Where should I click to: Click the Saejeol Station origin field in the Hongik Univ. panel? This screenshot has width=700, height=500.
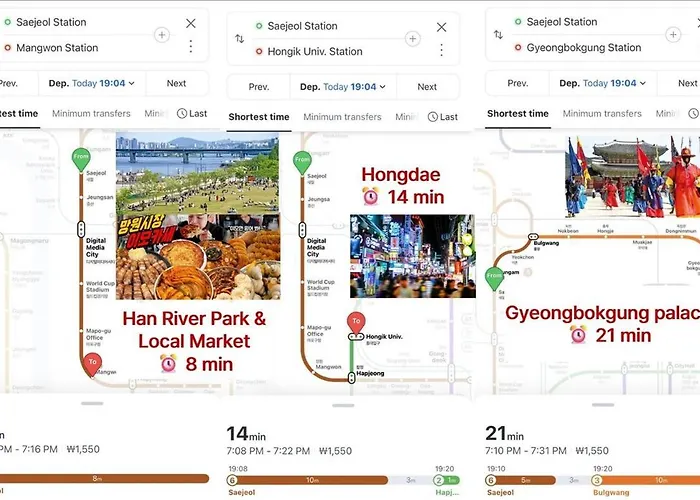[302, 26]
